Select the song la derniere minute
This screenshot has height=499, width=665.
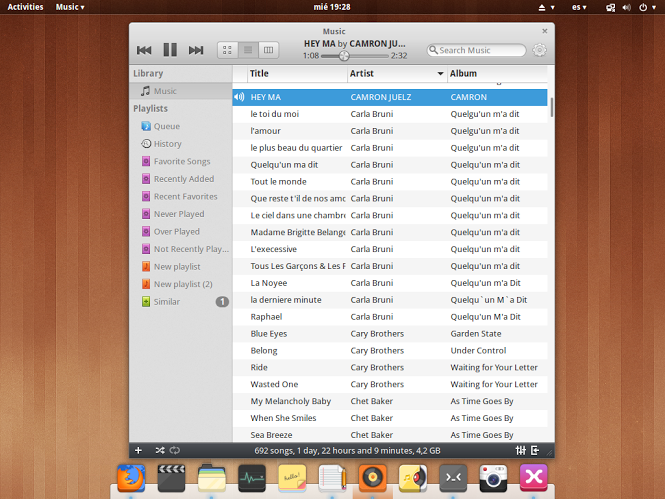pyautogui.click(x=390, y=300)
